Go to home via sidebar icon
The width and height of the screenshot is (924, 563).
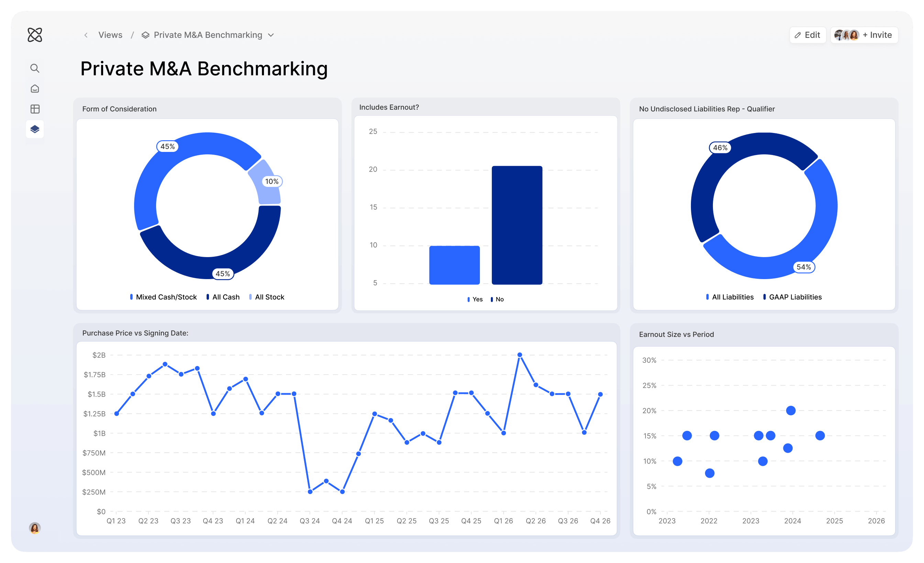point(35,89)
